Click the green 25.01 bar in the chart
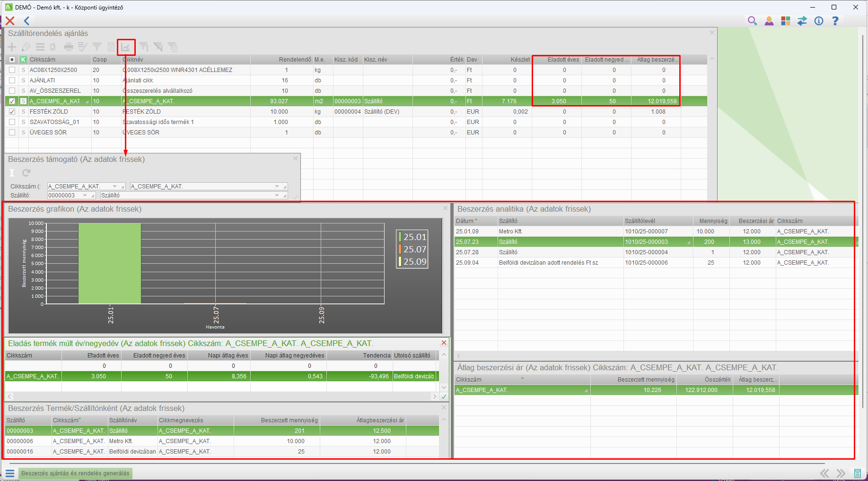 110,263
